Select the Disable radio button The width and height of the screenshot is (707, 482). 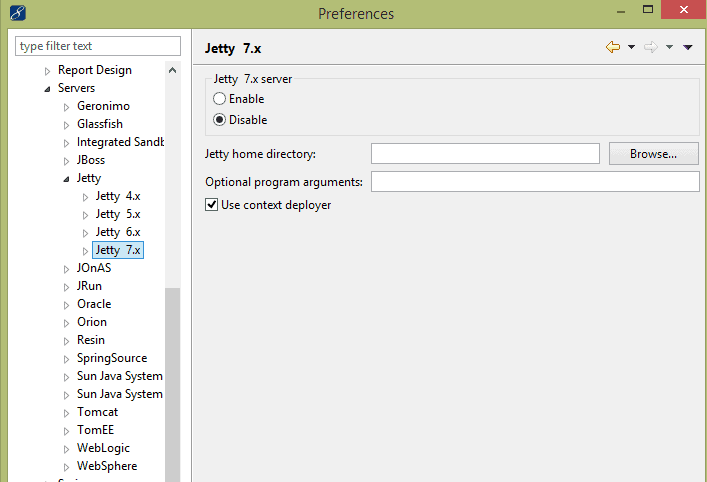[x=220, y=120]
